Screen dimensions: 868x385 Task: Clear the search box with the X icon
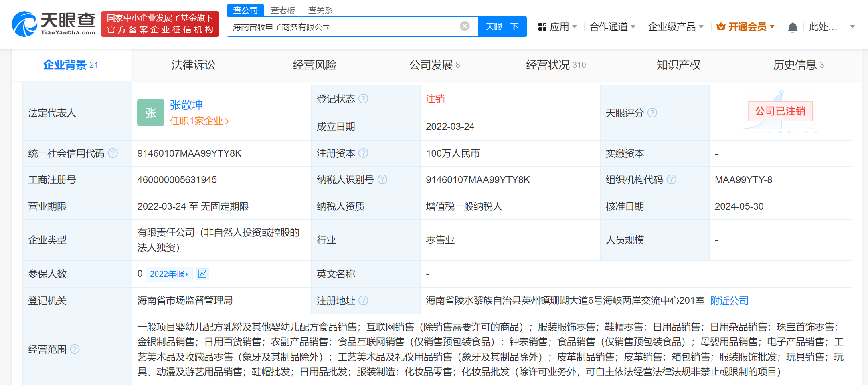(x=464, y=26)
